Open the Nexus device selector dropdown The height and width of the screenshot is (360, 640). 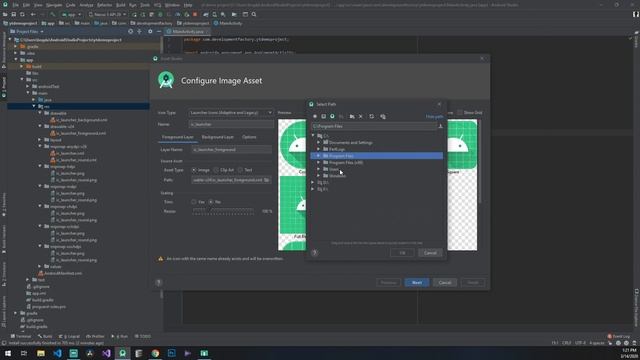(x=107, y=14)
